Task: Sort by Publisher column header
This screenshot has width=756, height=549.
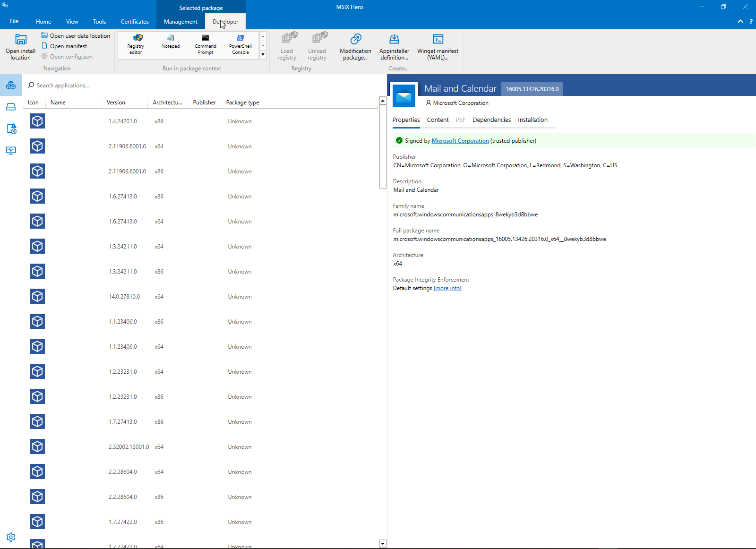Action: click(205, 103)
